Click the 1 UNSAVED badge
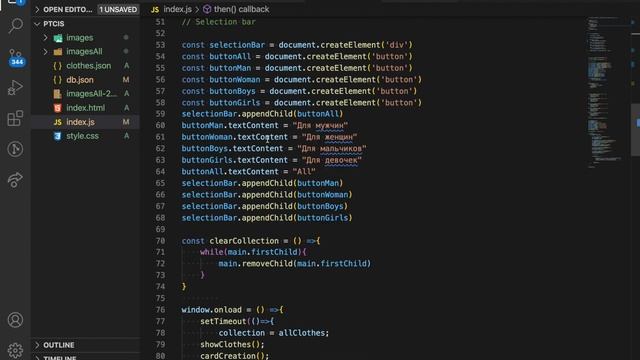Viewport: 640px width, 360px height. click(118, 9)
